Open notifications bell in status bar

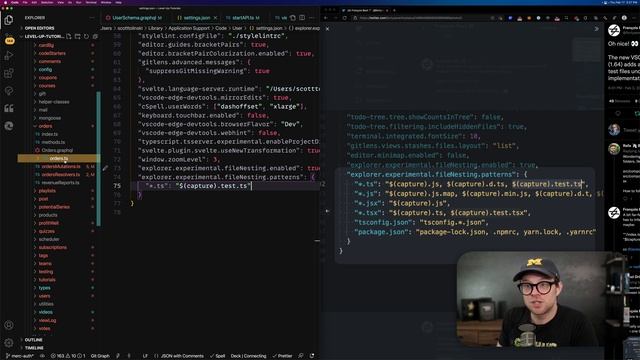click(x=312, y=356)
